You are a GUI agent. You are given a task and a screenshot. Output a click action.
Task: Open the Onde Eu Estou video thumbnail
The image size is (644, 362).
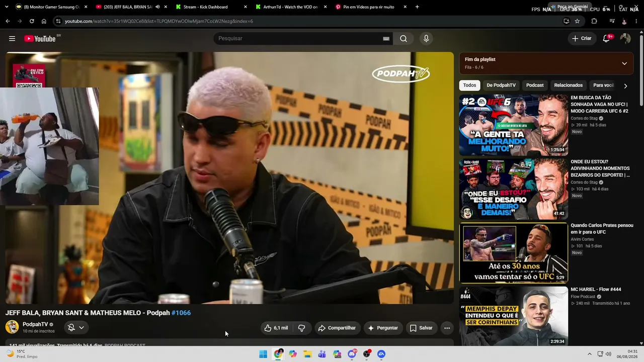[x=514, y=189]
